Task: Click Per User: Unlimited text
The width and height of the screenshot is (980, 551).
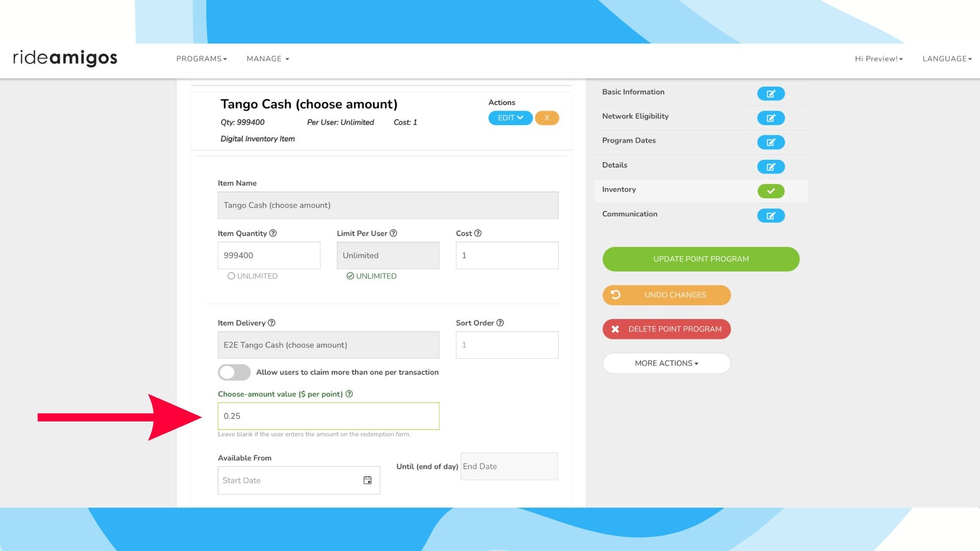Action: pos(340,122)
